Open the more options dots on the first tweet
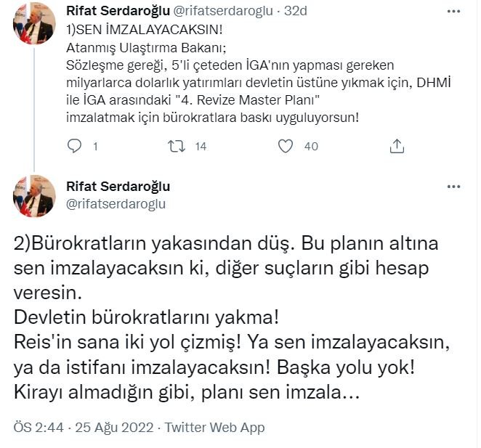This screenshot has height=448, width=481. pos(453,13)
